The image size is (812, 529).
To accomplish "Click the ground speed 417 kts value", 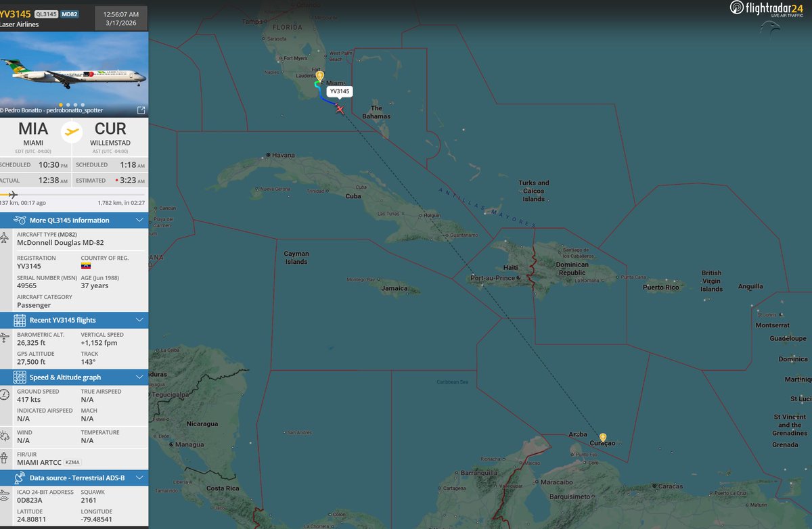I will [x=29, y=400].
